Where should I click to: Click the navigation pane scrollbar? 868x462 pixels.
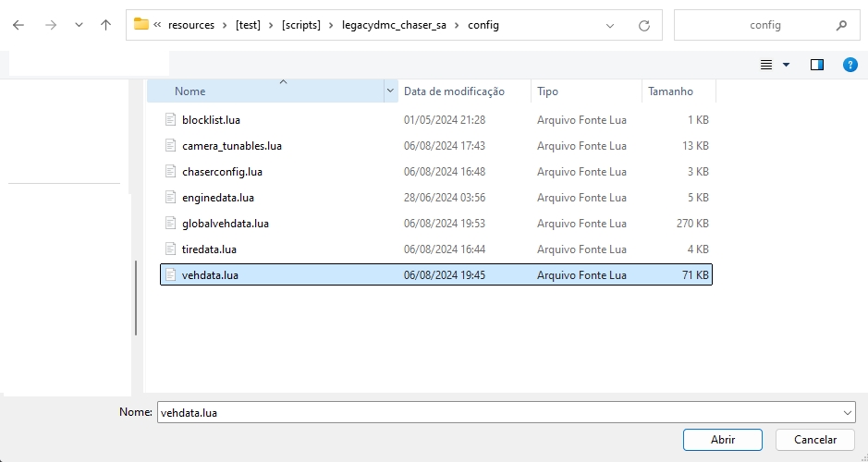[136, 296]
